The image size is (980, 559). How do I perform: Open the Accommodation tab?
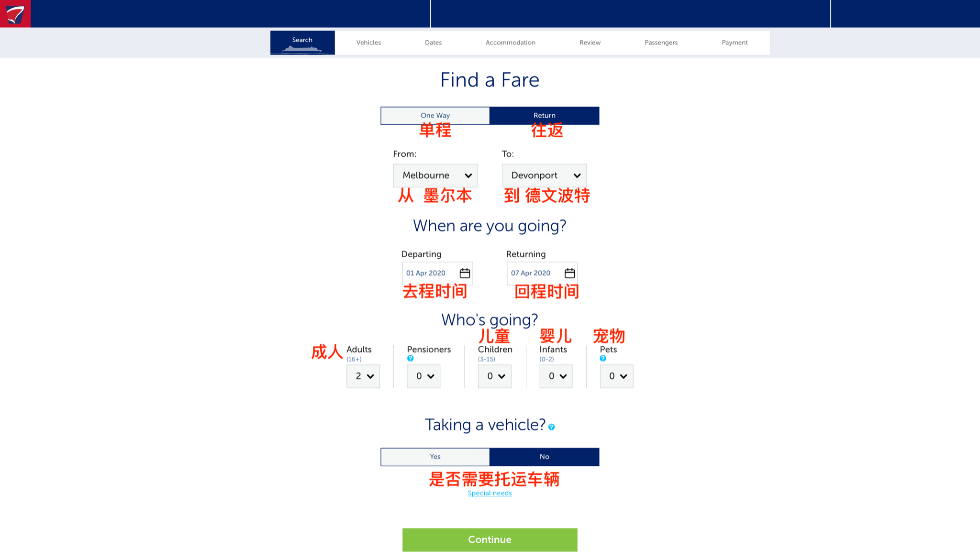tap(510, 43)
